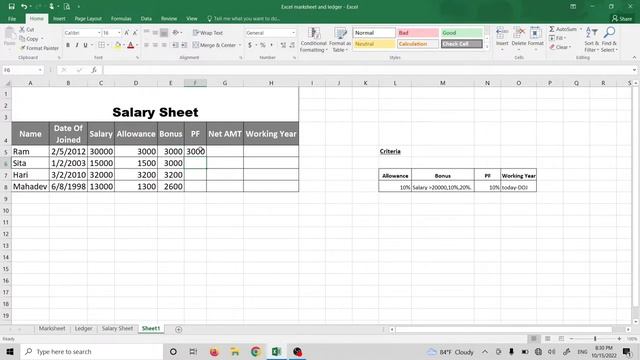The image size is (640, 360).
Task: Apply Comma Style format icon
Action: (x=271, y=45)
